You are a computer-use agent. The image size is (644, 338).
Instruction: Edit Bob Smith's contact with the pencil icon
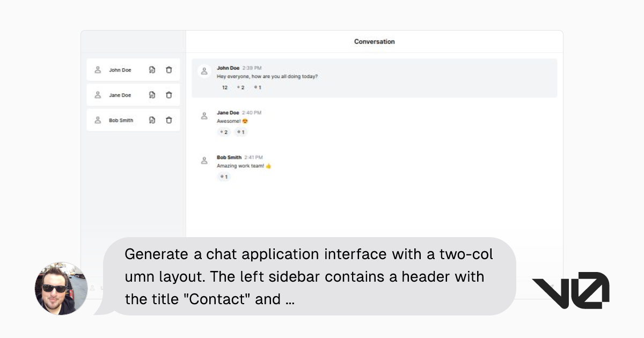[152, 120]
